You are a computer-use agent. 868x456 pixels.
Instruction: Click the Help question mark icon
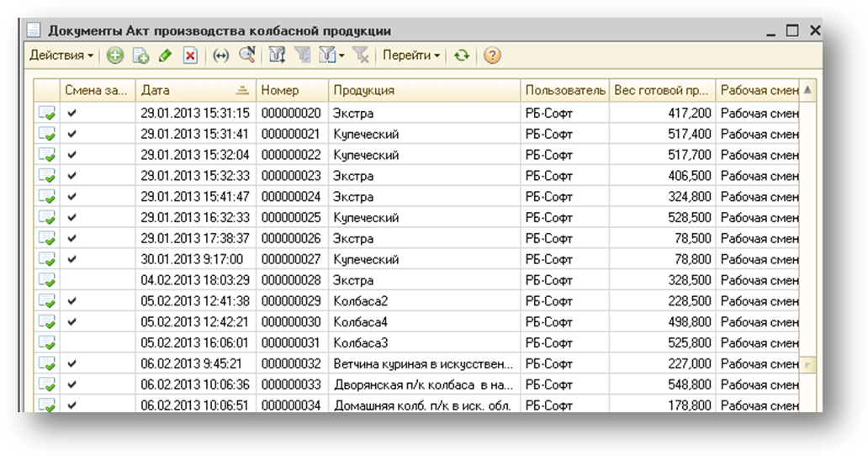(492, 56)
